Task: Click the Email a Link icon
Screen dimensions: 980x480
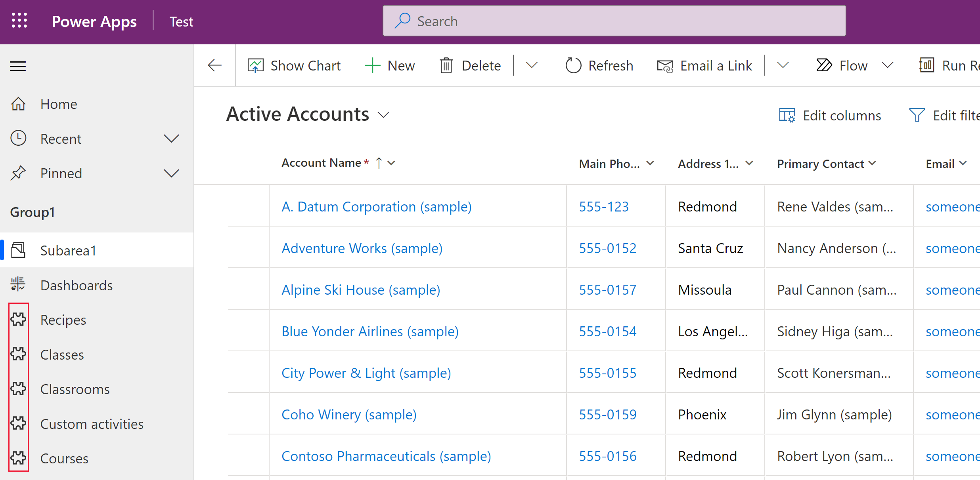Action: [x=665, y=65]
